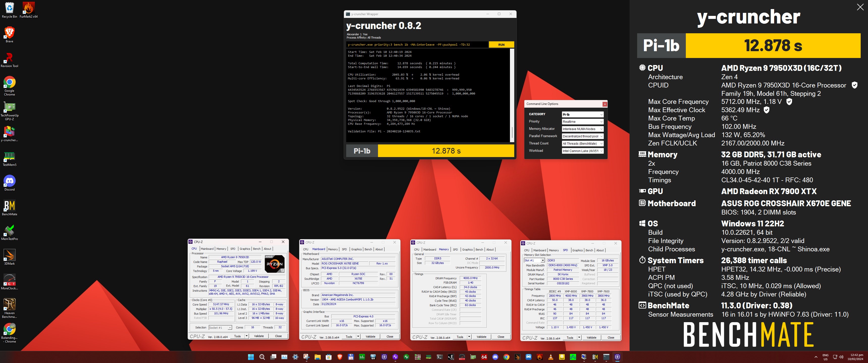The height and width of the screenshot is (363, 868).
Task: Click the network and volume tray icons
Action: click(x=838, y=357)
